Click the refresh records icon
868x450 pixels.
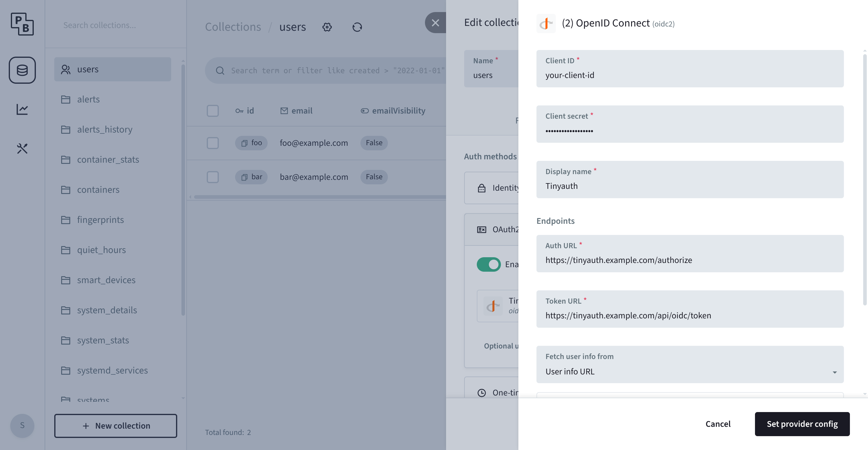(357, 27)
